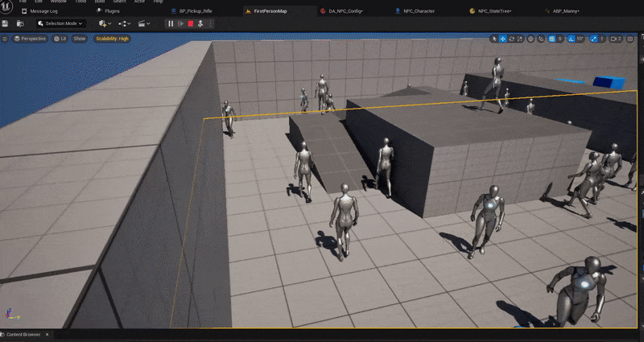Click the Save current level icon
Screen dimensions: 644x342
[x=5, y=23]
